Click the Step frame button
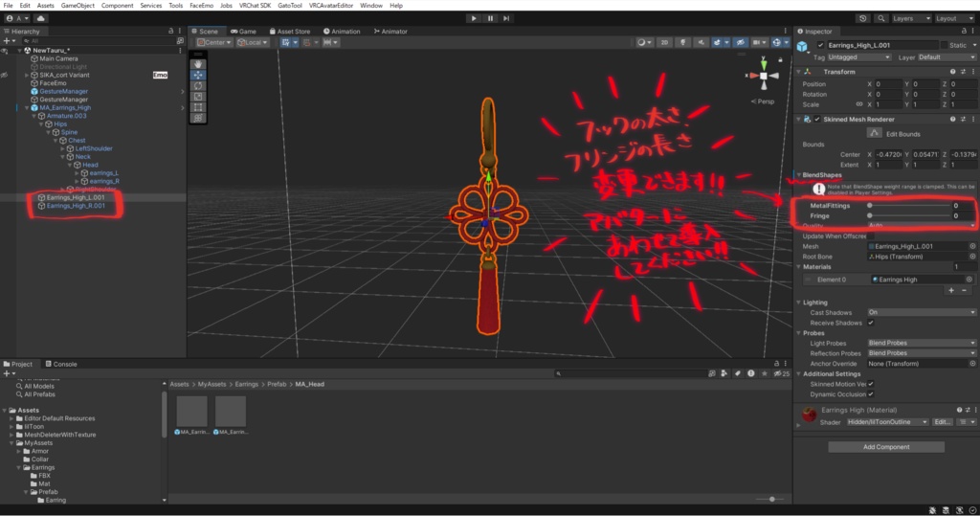The image size is (980, 516). (x=506, y=18)
